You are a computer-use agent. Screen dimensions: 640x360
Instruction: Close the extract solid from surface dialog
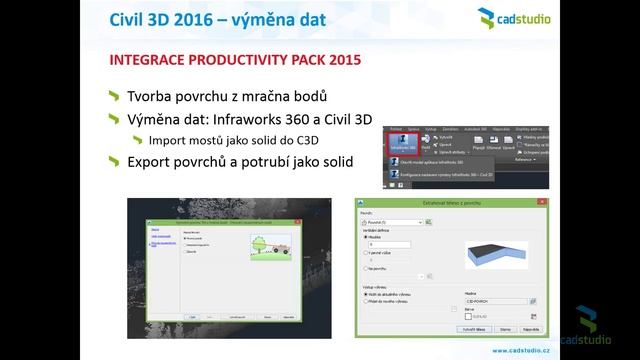pyautogui.click(x=542, y=202)
